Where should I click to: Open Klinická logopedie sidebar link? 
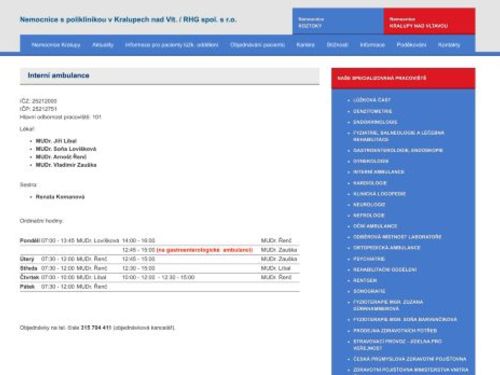point(379,194)
